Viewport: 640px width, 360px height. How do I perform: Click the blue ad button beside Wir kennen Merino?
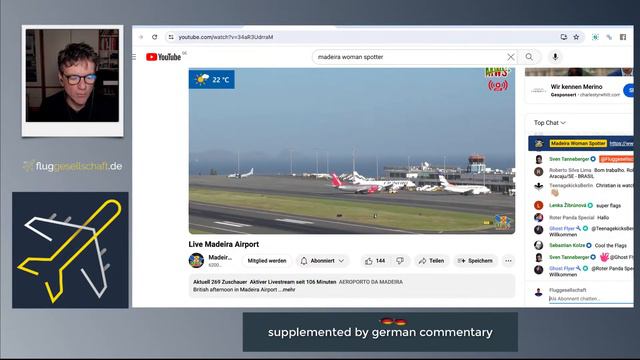pyautogui.click(x=629, y=90)
